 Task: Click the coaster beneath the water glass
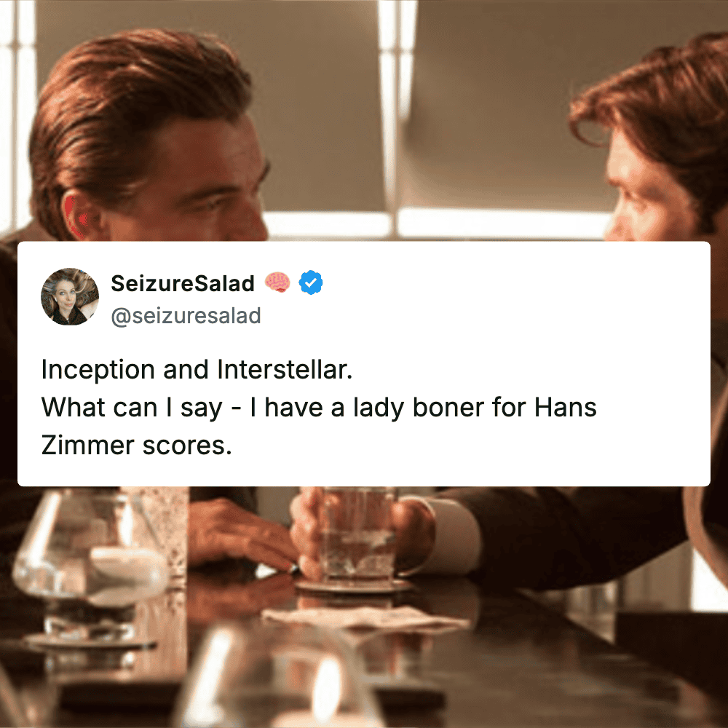point(354,586)
